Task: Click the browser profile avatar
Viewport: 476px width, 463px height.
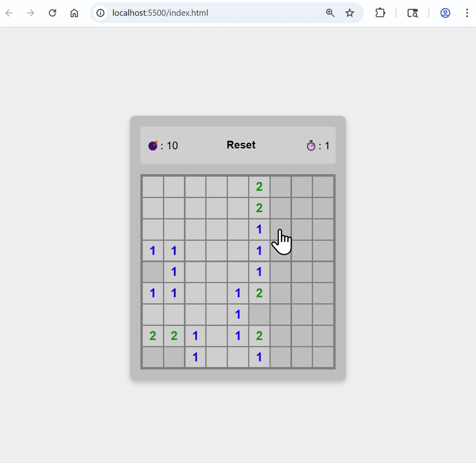Action: pos(445,12)
